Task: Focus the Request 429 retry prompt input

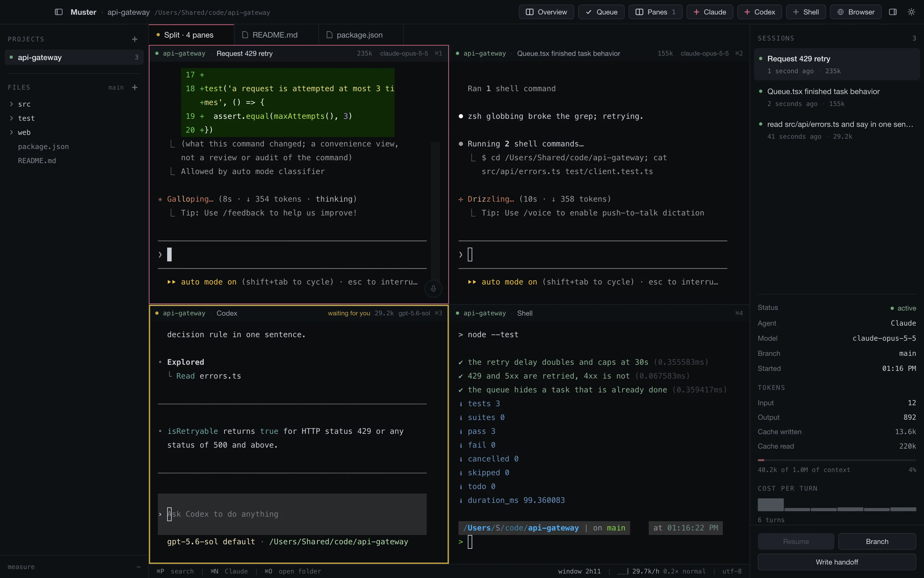Action: click(x=292, y=255)
